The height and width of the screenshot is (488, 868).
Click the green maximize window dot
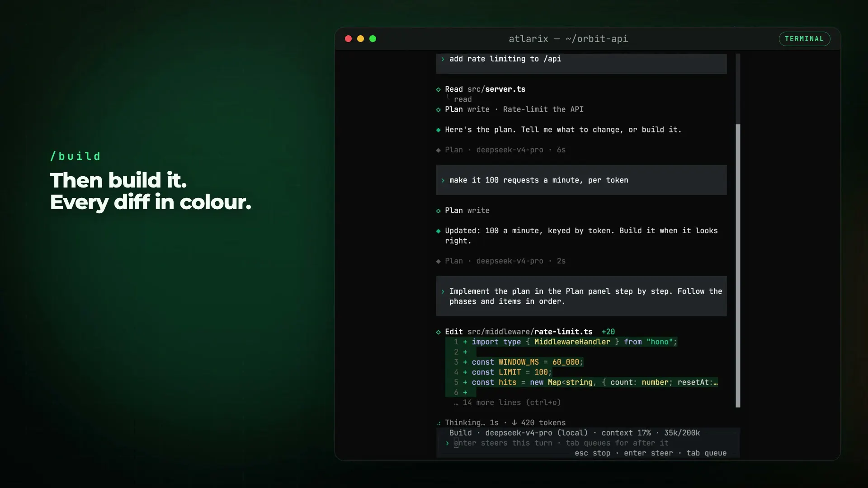pos(373,39)
